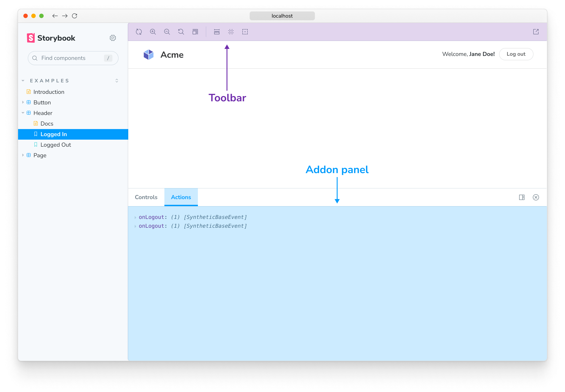Select the Actions tab

coord(181,197)
